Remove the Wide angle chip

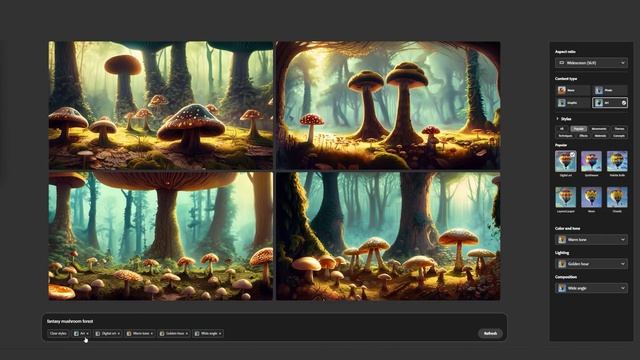pyautogui.click(x=220, y=333)
